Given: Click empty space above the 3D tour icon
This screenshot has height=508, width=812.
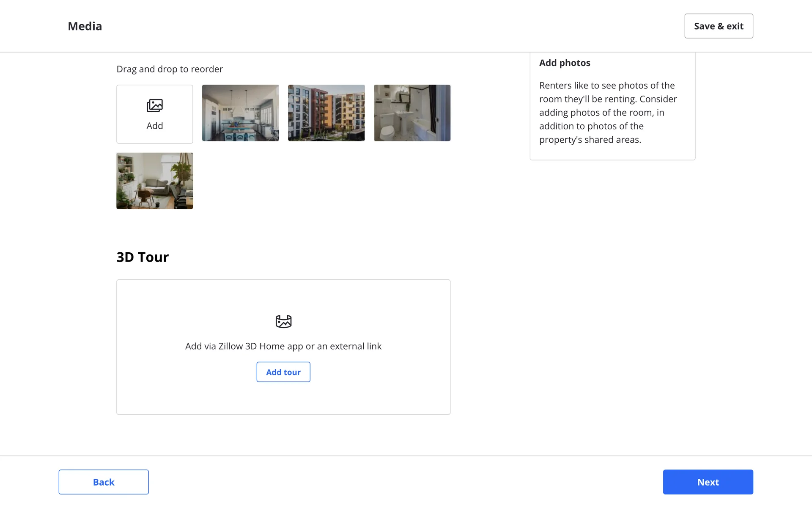Looking at the screenshot, I should [283, 296].
